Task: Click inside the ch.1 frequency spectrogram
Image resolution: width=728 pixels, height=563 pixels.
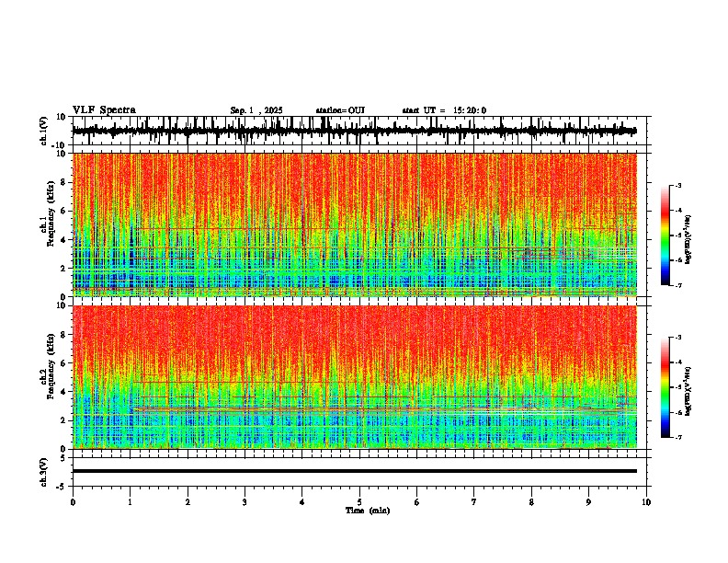Action: point(354,224)
